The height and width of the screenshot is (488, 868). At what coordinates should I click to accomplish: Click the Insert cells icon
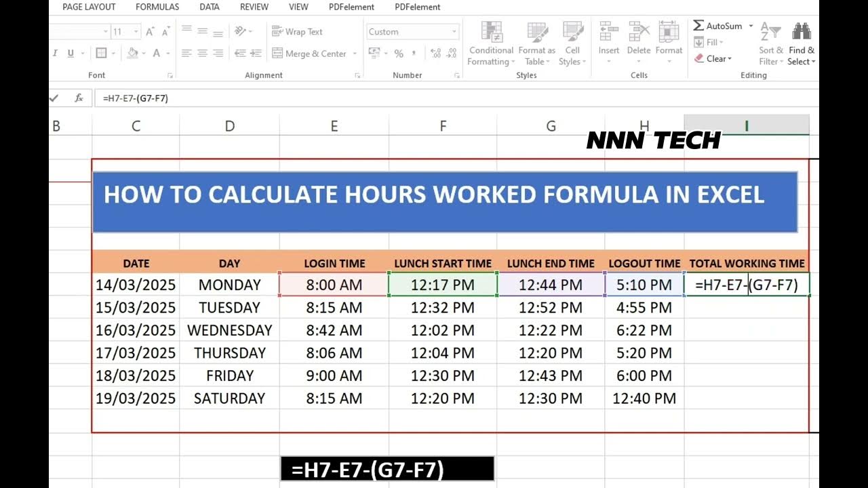(608, 32)
